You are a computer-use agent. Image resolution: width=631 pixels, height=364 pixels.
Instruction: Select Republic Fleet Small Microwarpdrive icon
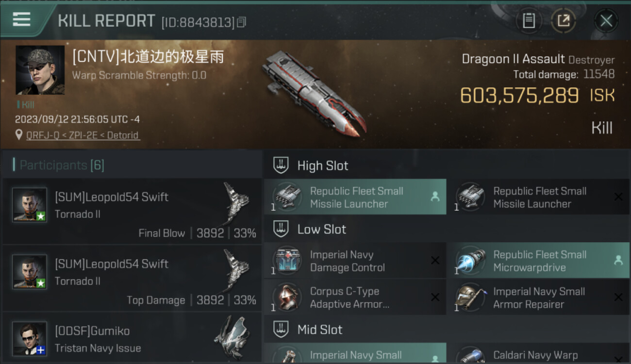pyautogui.click(x=470, y=261)
